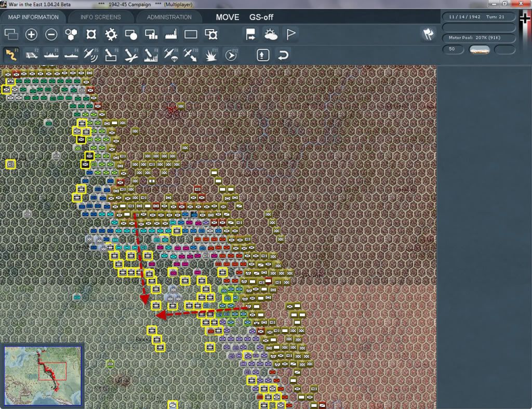The width and height of the screenshot is (532, 409).
Task: Click the Motor Pool 207K (91K) field
Action: (478, 37)
